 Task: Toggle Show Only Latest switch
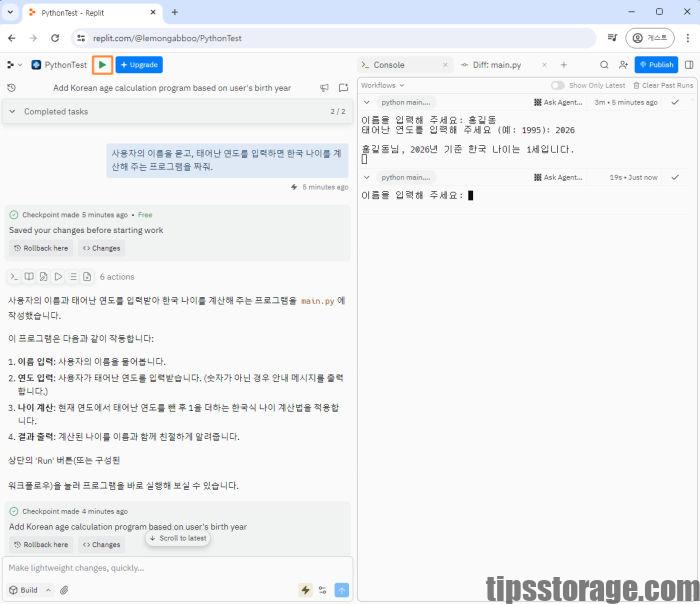(x=557, y=85)
